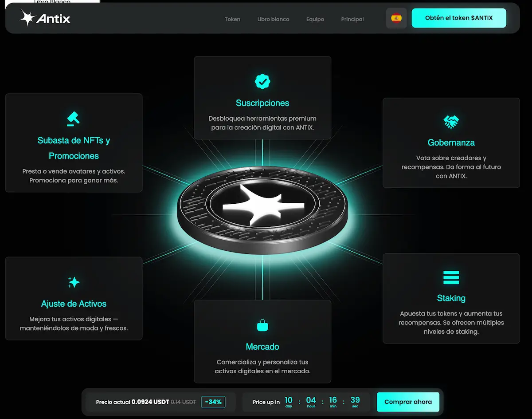This screenshot has height=419, width=532.
Task: Click the Comprar ahora button
Action: (408, 402)
